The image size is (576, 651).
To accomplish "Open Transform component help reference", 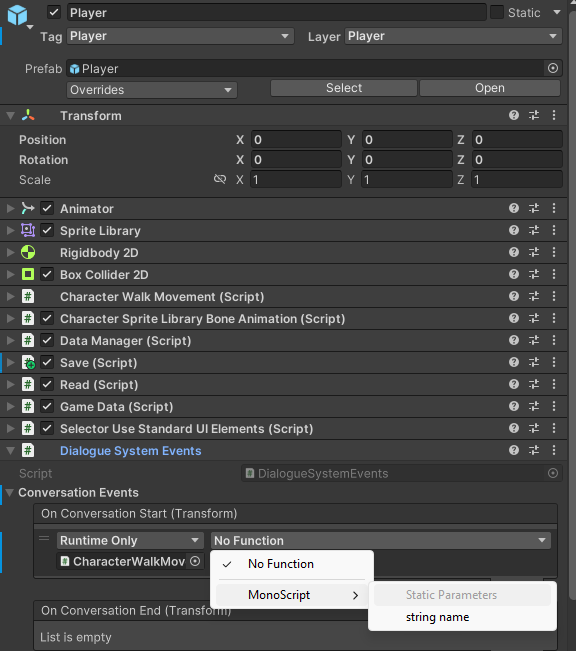I will click(x=514, y=115).
